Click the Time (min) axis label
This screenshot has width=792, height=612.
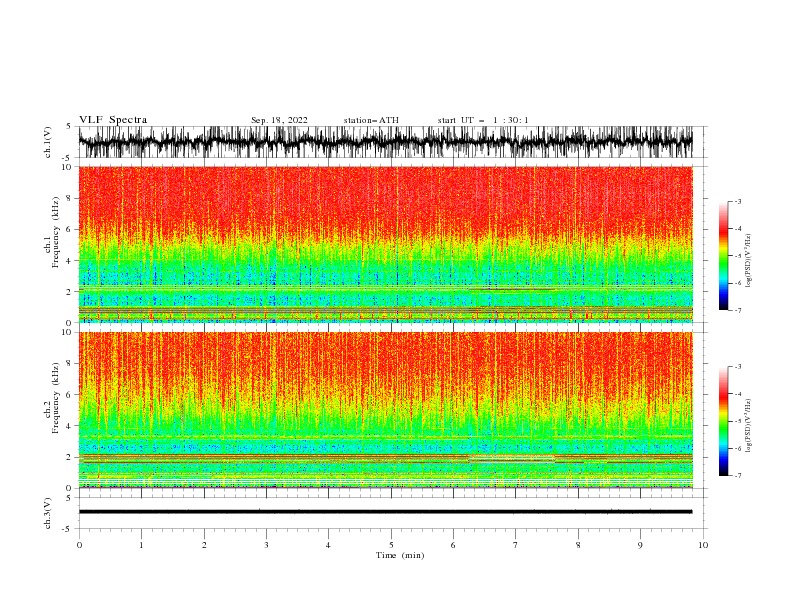click(x=400, y=555)
